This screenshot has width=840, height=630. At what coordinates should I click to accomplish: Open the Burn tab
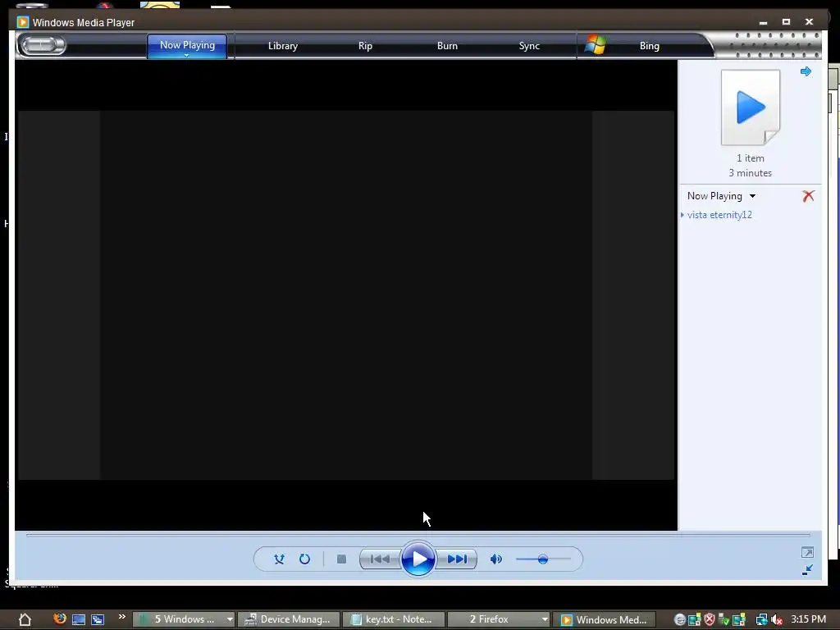tap(447, 46)
